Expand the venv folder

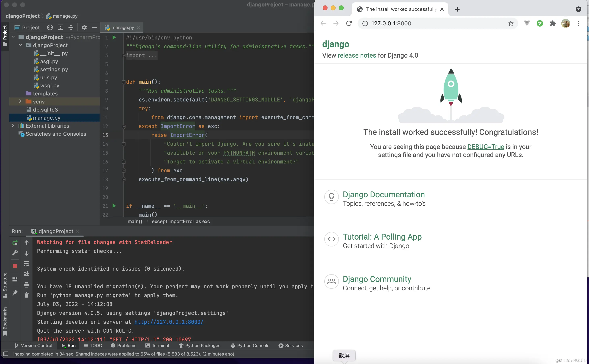[20, 102]
